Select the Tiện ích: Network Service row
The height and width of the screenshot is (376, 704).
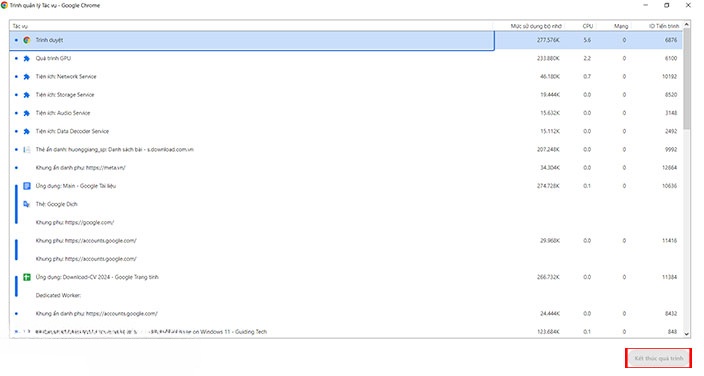pyautogui.click(x=346, y=77)
